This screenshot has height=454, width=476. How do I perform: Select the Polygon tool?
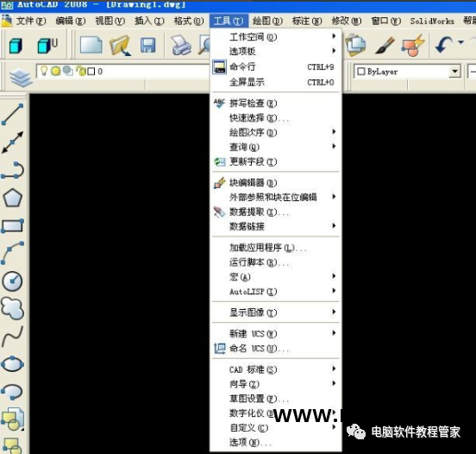click(x=12, y=199)
